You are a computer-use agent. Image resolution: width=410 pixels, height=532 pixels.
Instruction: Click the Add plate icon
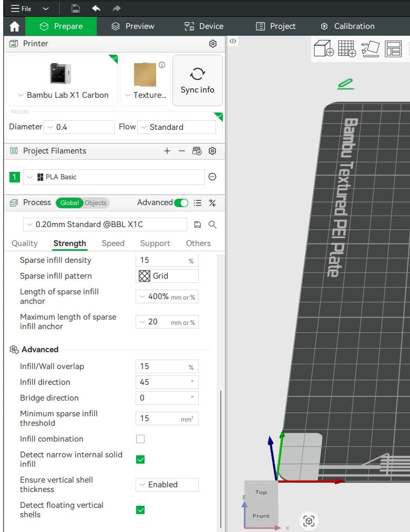pyautogui.click(x=346, y=48)
